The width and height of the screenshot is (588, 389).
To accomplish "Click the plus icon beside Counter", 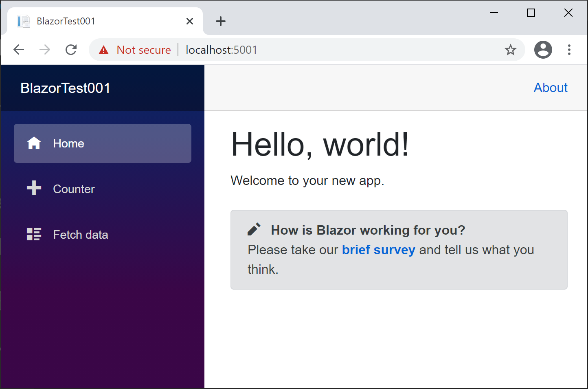I will coord(34,188).
